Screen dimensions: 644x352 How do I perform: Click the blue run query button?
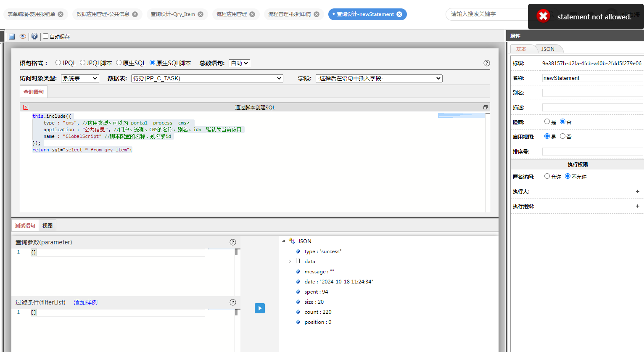pos(260,308)
